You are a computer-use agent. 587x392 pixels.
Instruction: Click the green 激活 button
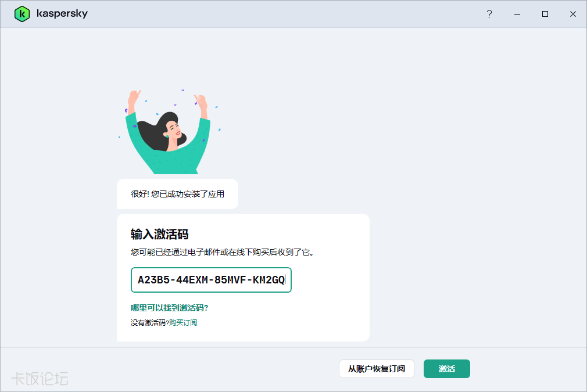(x=446, y=369)
